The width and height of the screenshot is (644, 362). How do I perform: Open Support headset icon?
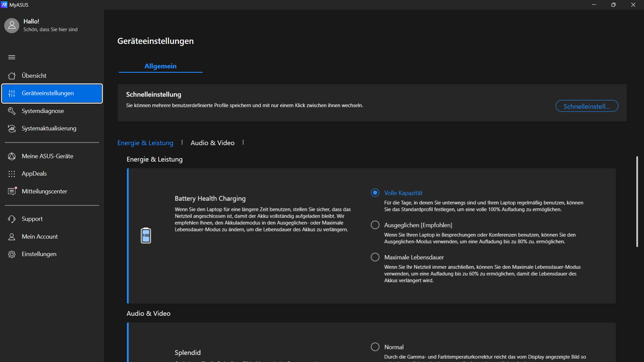[12, 219]
